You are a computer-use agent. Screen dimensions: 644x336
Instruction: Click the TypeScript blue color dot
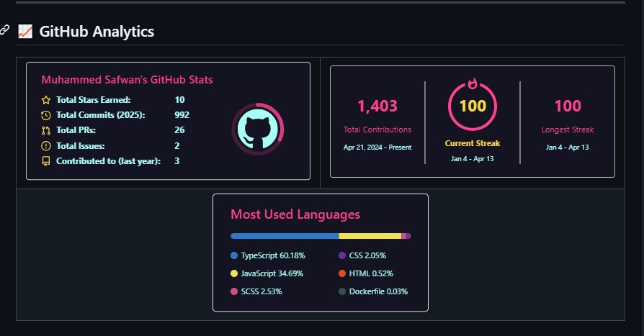point(234,255)
